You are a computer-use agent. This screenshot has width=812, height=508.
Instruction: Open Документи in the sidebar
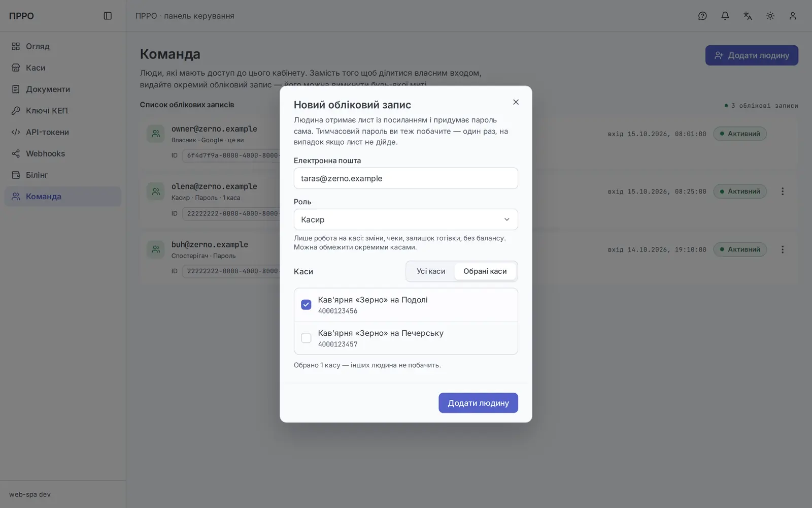tap(63, 89)
